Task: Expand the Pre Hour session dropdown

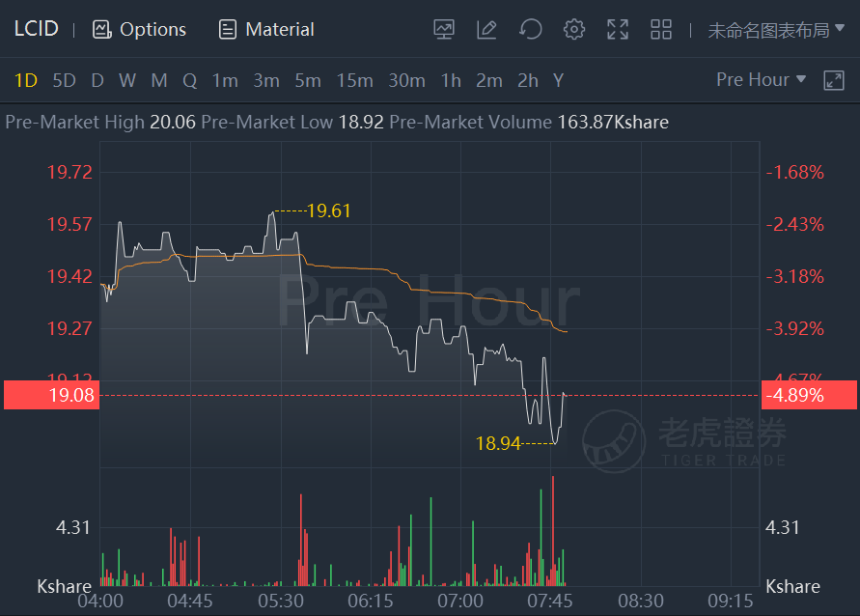Action: (761, 79)
